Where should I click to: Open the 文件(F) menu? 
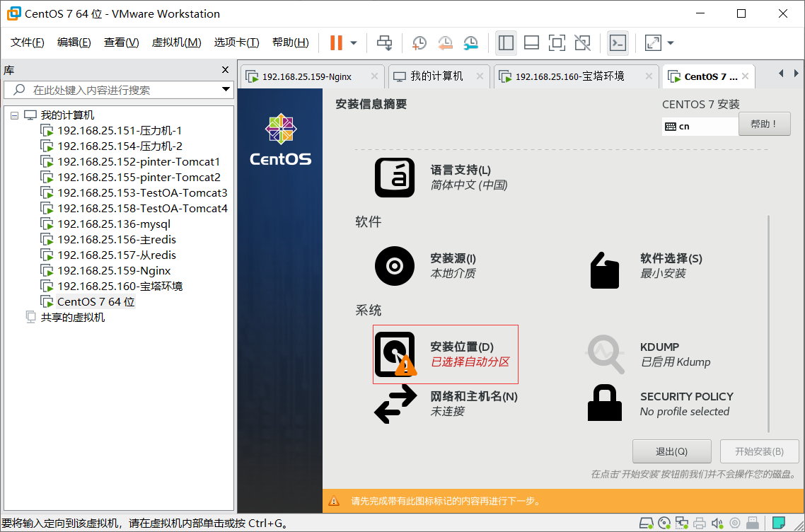point(27,42)
